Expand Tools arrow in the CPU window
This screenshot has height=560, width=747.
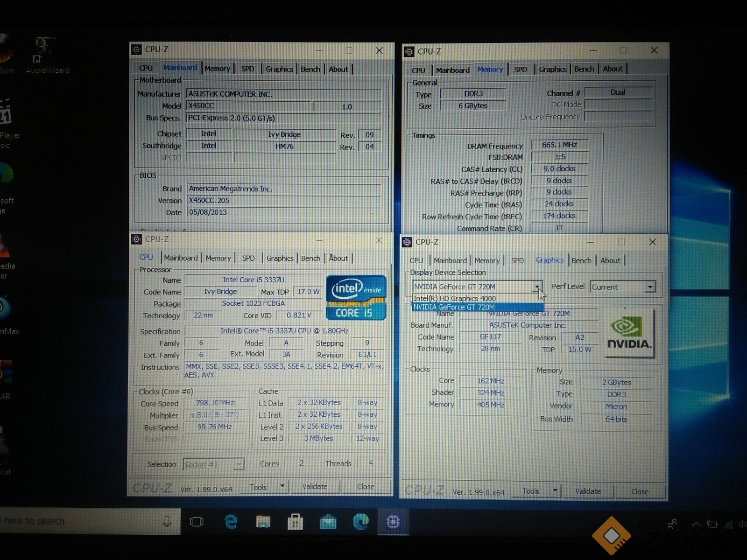(x=282, y=487)
